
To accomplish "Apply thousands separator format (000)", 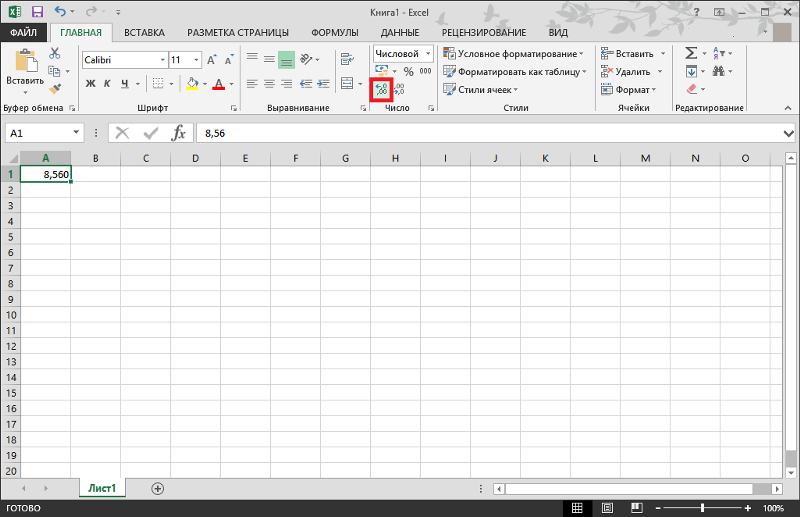I will pyautogui.click(x=426, y=71).
